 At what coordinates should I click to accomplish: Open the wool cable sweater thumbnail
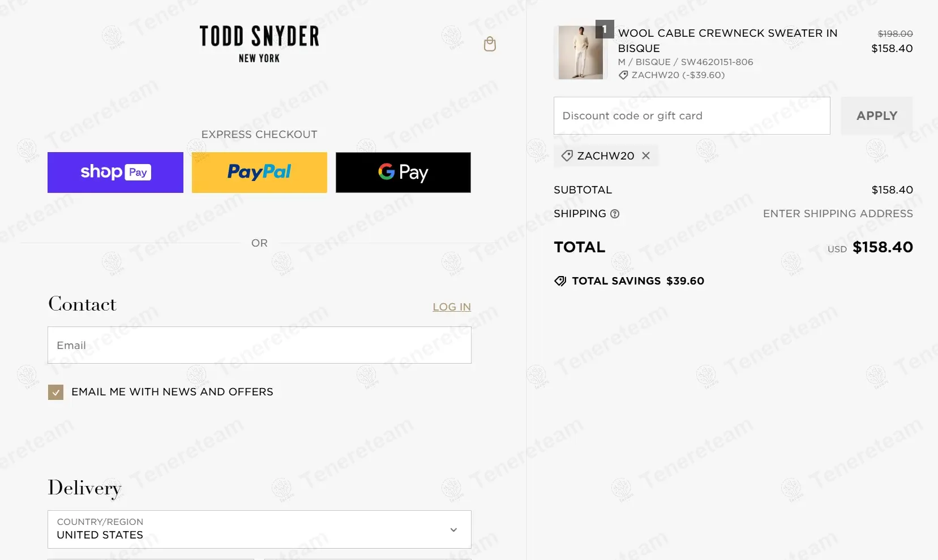point(581,53)
